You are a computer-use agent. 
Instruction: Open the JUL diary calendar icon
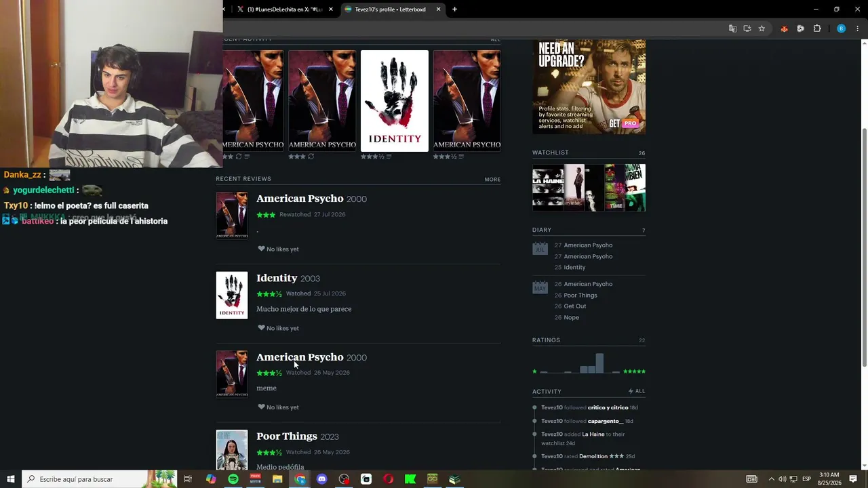click(540, 248)
